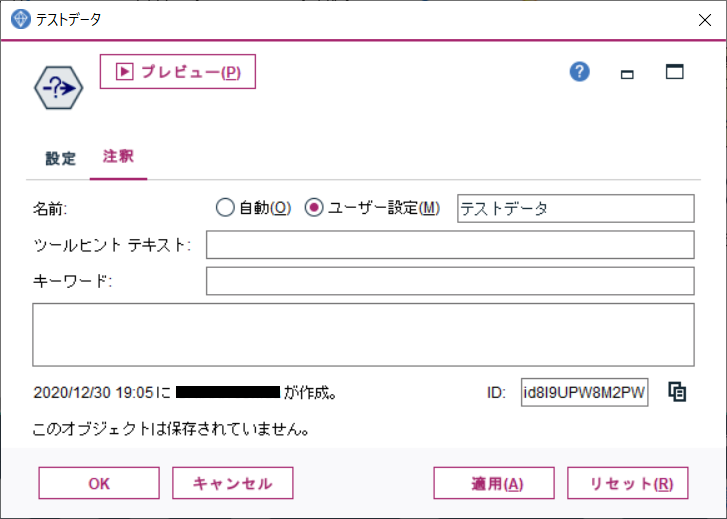Click the name field containing テストデータ
This screenshot has width=727, height=519.
tap(576, 209)
